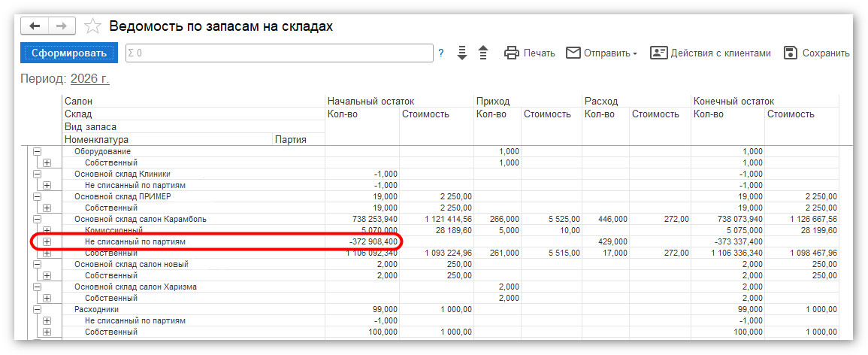This screenshot has height=355, width=868.
Task: Expand Собственный under салон новый
Action: 47,276
